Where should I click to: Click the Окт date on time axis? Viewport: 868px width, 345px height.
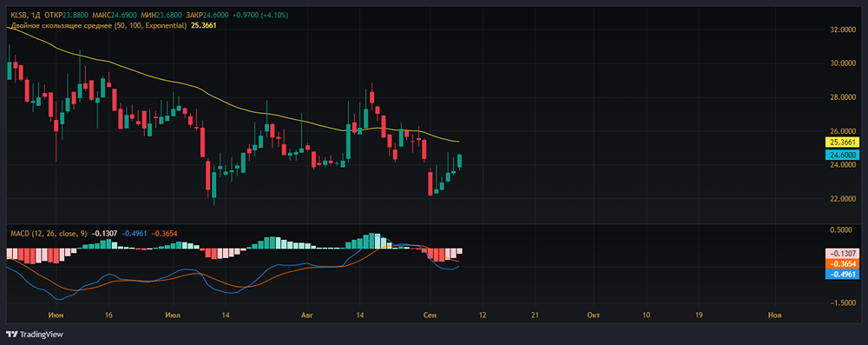(594, 315)
